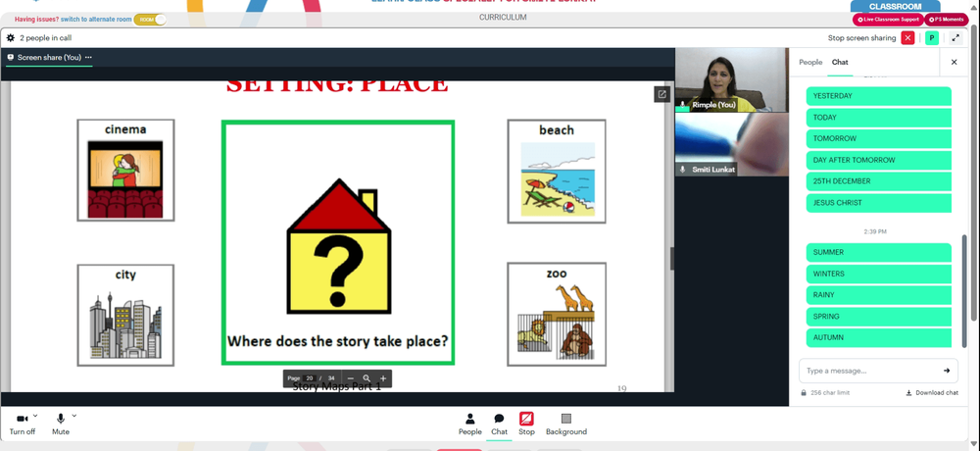Image resolution: width=980 pixels, height=451 pixels.
Task: Open Chat from the bottom toolbar
Action: (x=499, y=424)
